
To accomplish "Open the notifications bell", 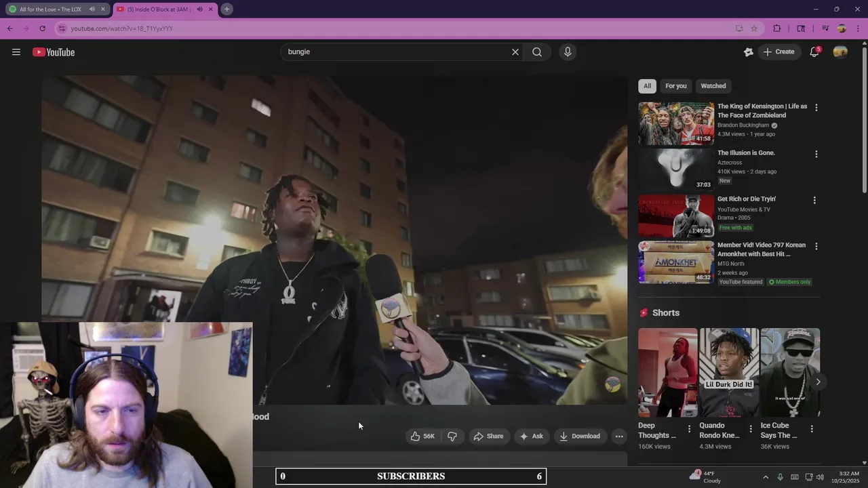I will [x=814, y=52].
